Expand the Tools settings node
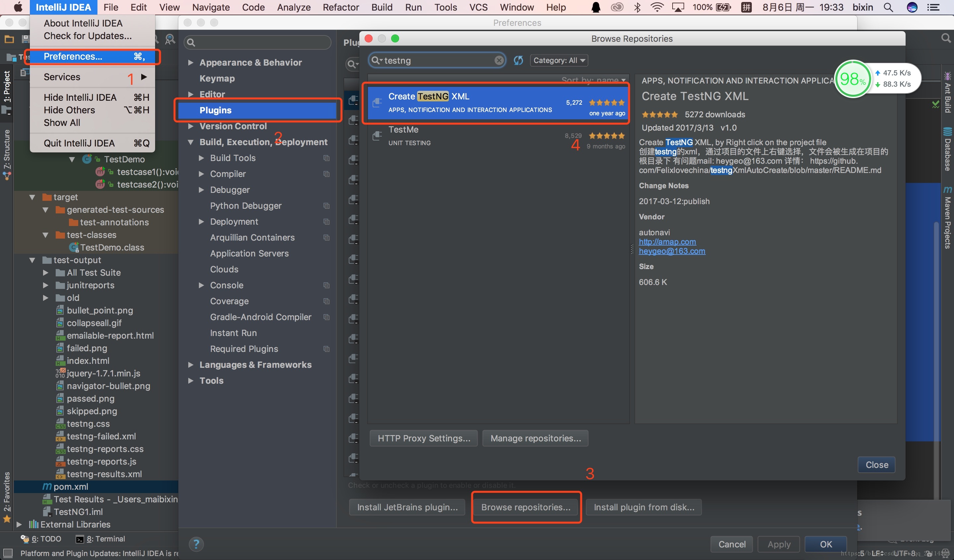 [190, 380]
